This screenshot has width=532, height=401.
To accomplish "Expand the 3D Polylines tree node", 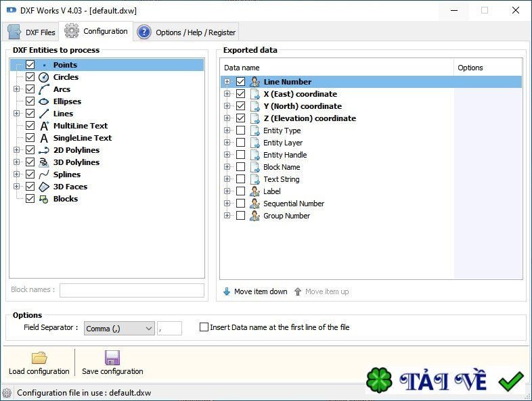I will (x=16, y=162).
